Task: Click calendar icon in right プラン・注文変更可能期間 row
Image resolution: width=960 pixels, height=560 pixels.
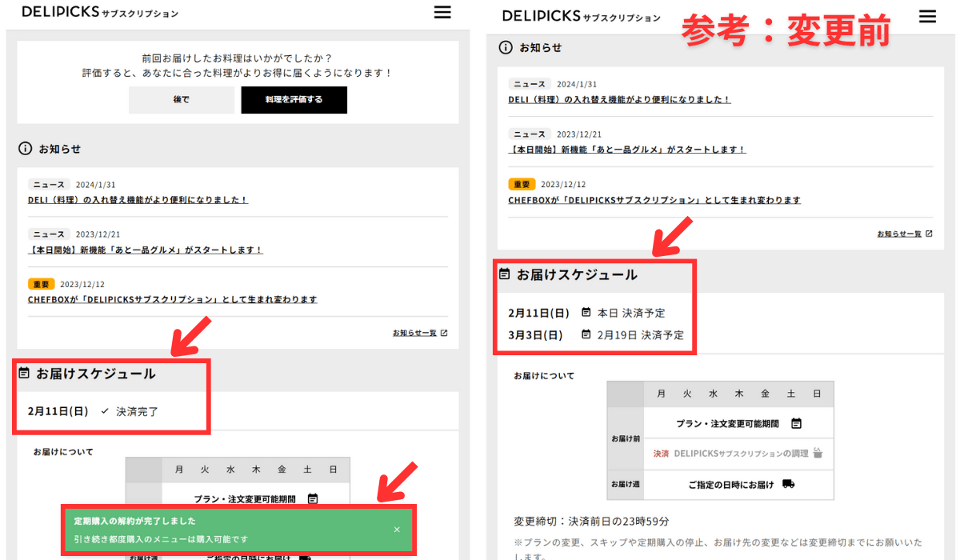Action: coord(797,423)
